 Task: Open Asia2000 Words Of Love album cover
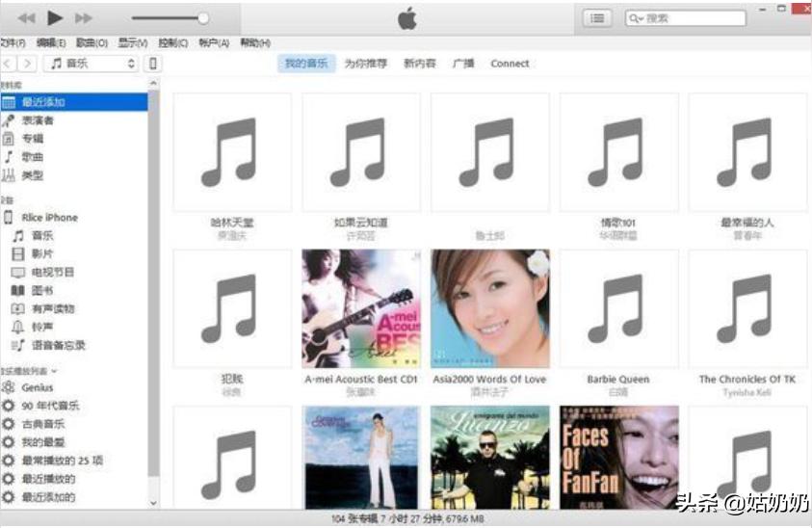tap(490, 309)
